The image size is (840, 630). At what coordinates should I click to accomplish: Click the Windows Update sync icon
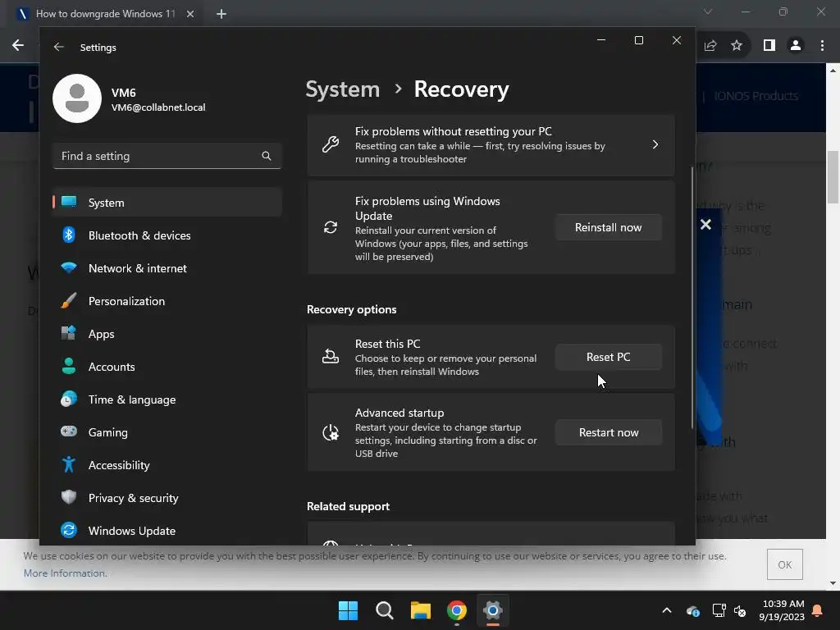(69, 531)
